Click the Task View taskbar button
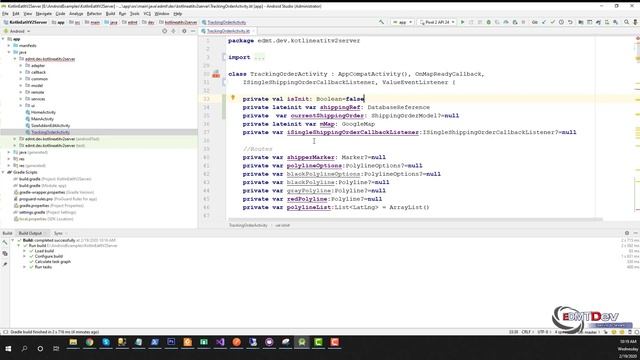 [56, 349]
